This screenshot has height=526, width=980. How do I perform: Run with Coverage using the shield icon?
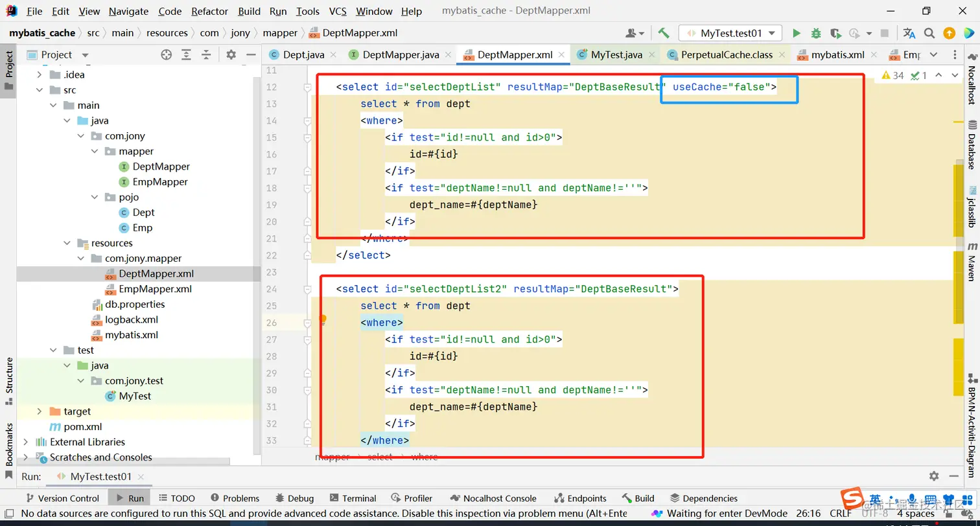point(835,33)
